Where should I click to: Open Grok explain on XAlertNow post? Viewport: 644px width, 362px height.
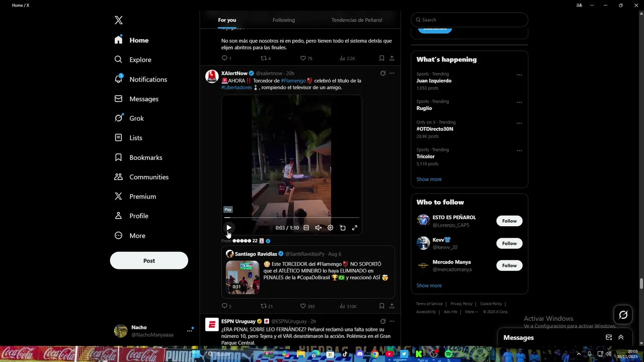click(383, 73)
